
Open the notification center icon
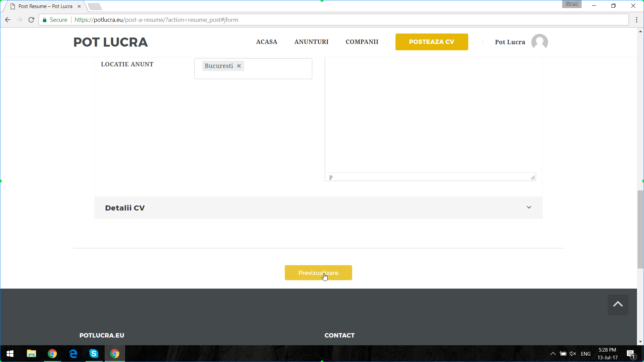pyautogui.click(x=630, y=354)
